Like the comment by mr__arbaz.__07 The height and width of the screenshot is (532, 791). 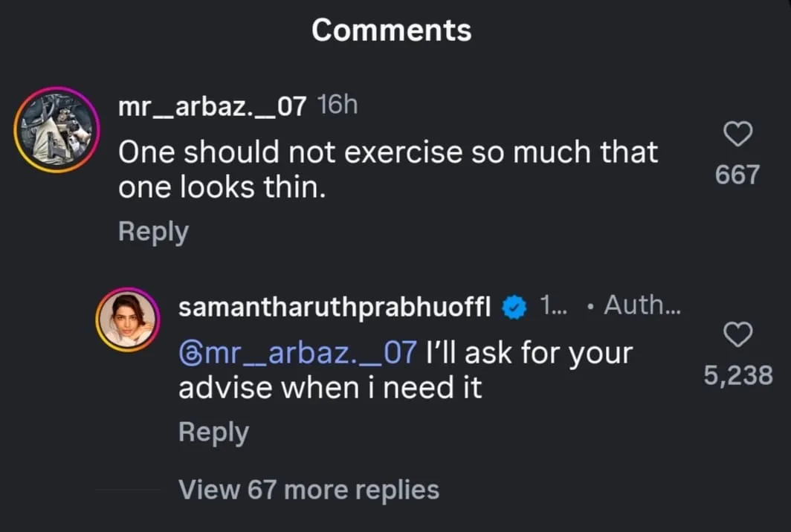(737, 135)
